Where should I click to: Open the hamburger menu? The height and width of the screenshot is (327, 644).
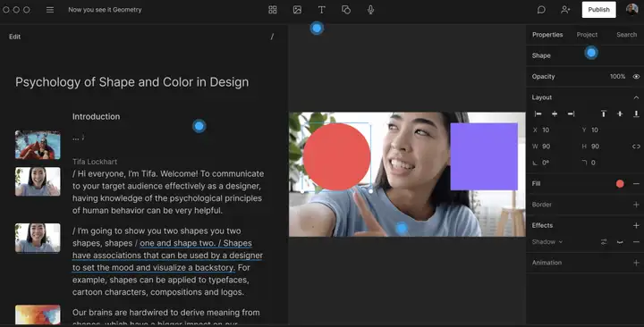tap(50, 10)
